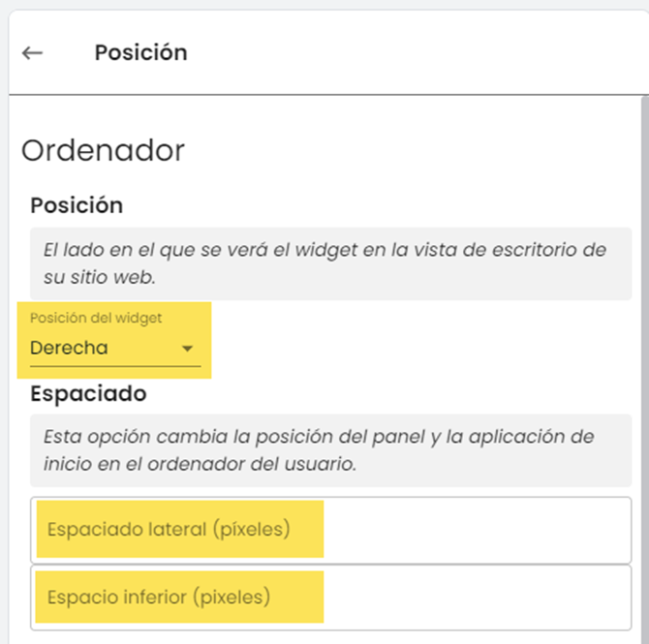
Task: Open the Posición del widget dropdown
Action: [111, 348]
